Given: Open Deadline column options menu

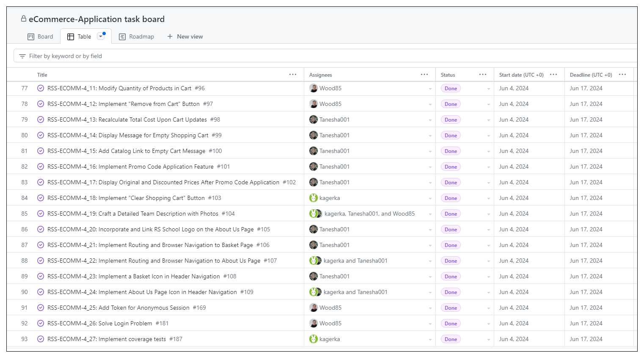Looking at the screenshot, I should point(622,75).
